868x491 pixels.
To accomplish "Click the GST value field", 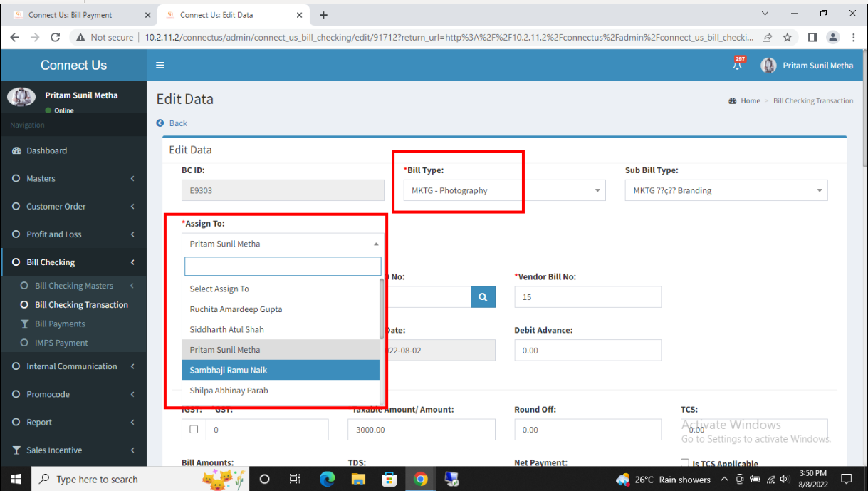I will (x=267, y=430).
